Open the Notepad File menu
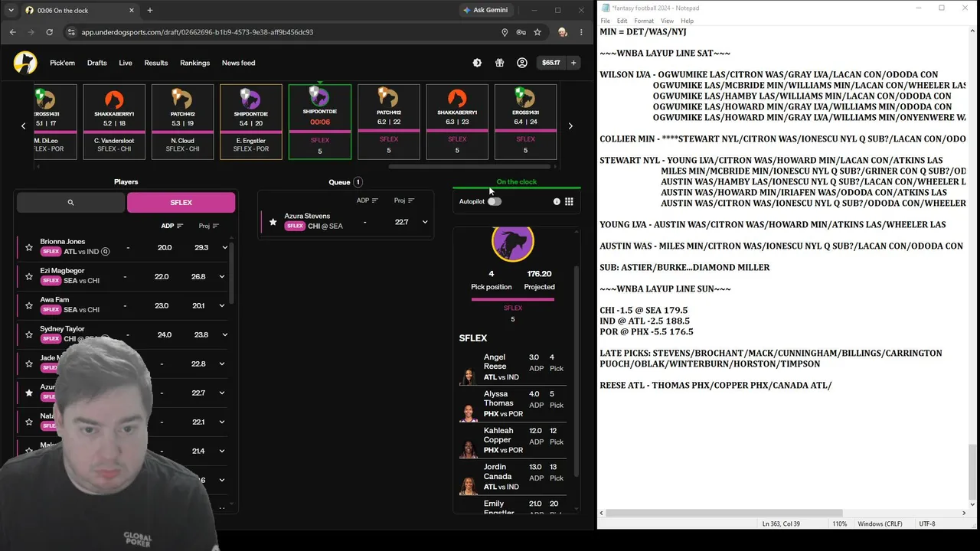The image size is (980, 551). click(x=606, y=21)
